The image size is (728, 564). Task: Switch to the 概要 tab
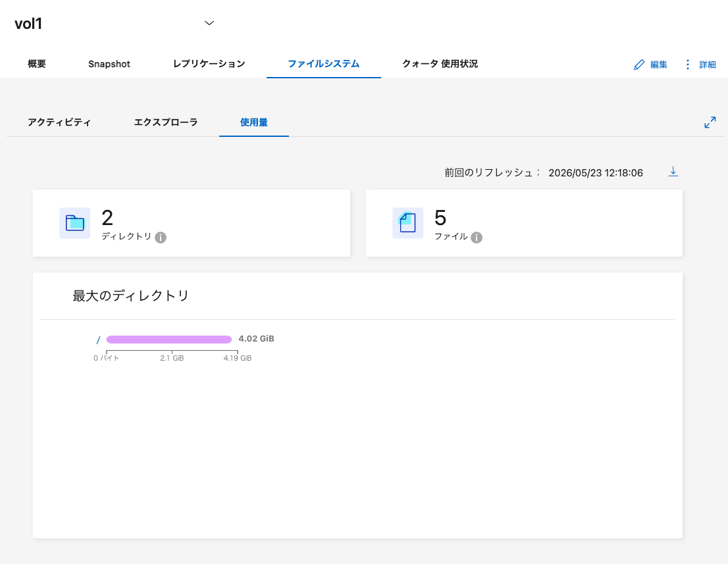pyautogui.click(x=37, y=64)
